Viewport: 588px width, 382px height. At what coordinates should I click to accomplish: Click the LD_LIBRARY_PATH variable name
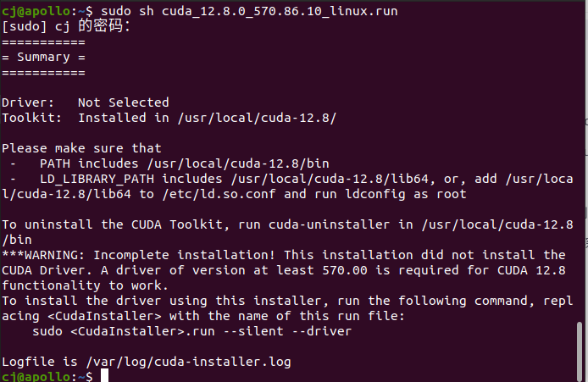pos(97,179)
